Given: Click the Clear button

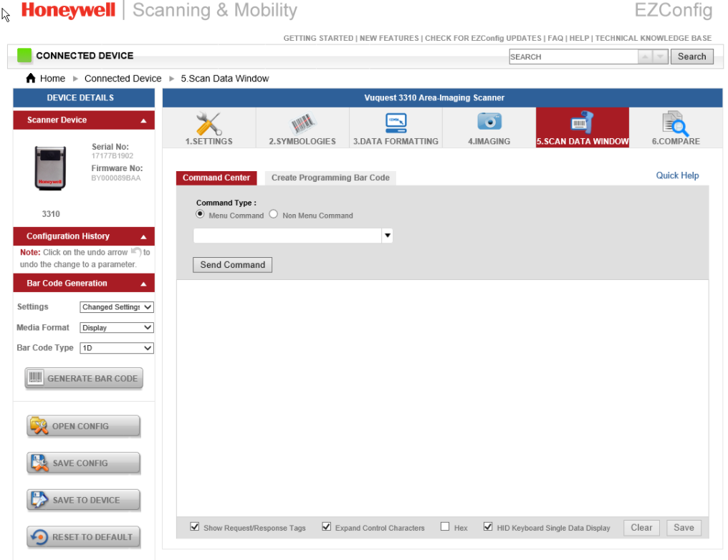Looking at the screenshot, I should click(641, 528).
